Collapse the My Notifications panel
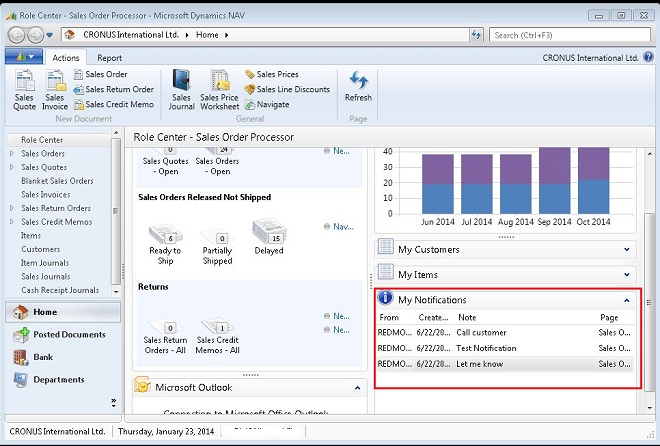660x446 pixels. (x=626, y=299)
